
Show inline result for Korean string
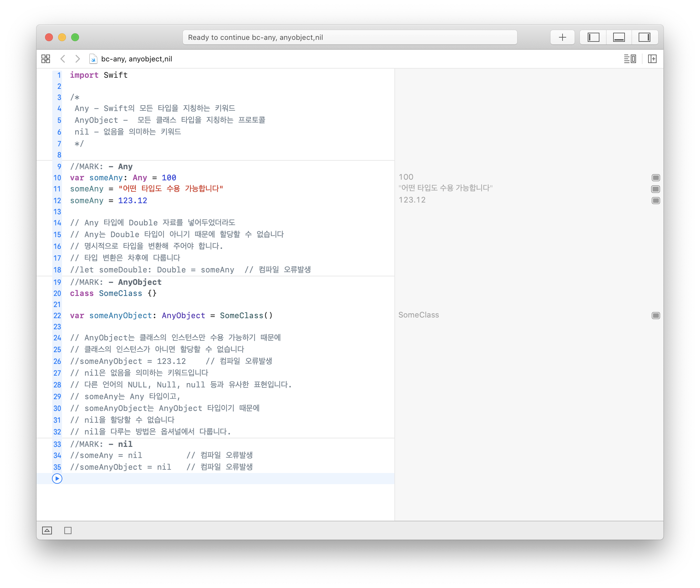click(x=655, y=189)
